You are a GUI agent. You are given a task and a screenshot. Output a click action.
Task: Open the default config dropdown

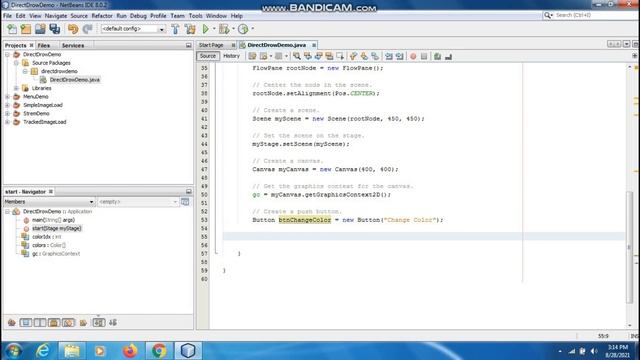pyautogui.click(x=162, y=29)
